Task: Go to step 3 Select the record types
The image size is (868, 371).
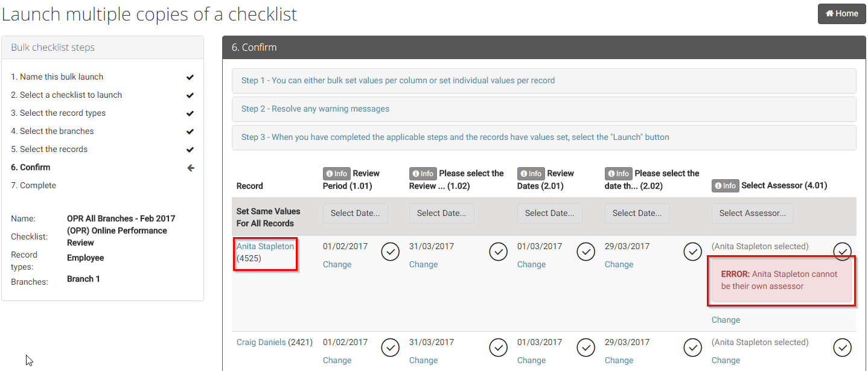Action: click(58, 113)
